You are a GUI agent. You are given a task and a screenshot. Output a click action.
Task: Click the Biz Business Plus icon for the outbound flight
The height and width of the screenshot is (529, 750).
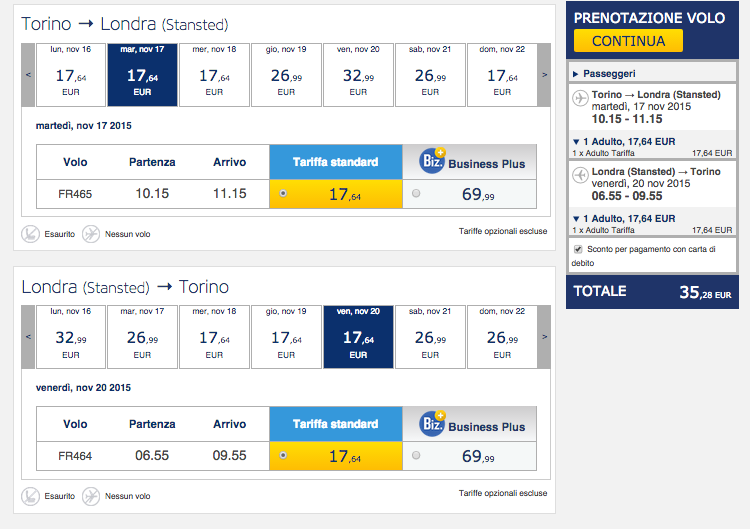[432, 161]
